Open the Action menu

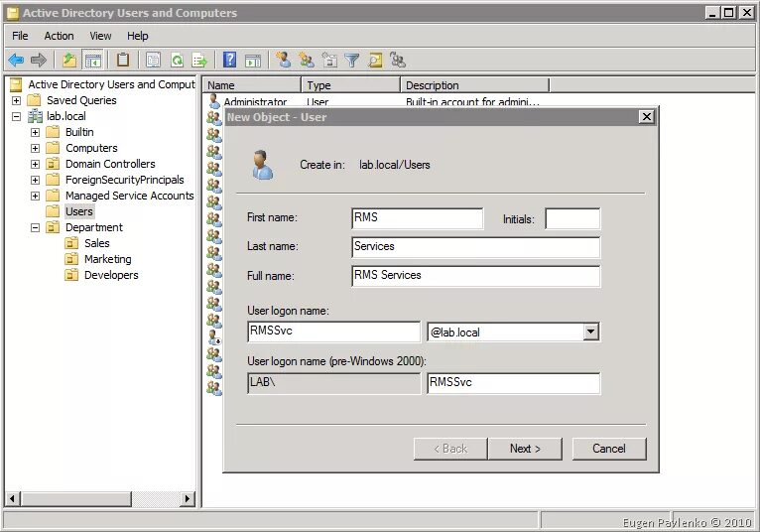60,36
